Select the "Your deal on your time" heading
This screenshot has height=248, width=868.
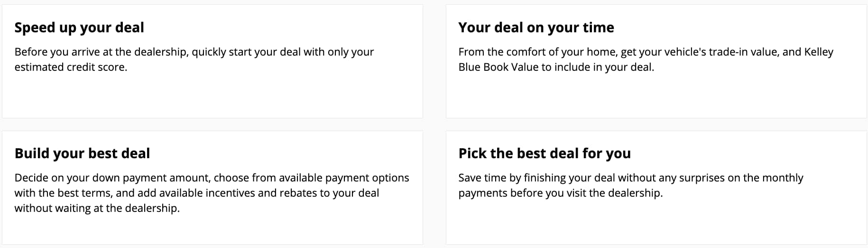(536, 28)
